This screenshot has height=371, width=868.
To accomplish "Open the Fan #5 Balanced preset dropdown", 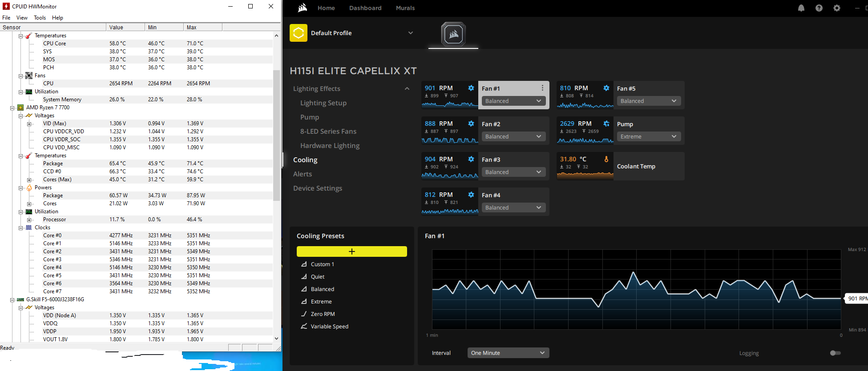I will 649,101.
